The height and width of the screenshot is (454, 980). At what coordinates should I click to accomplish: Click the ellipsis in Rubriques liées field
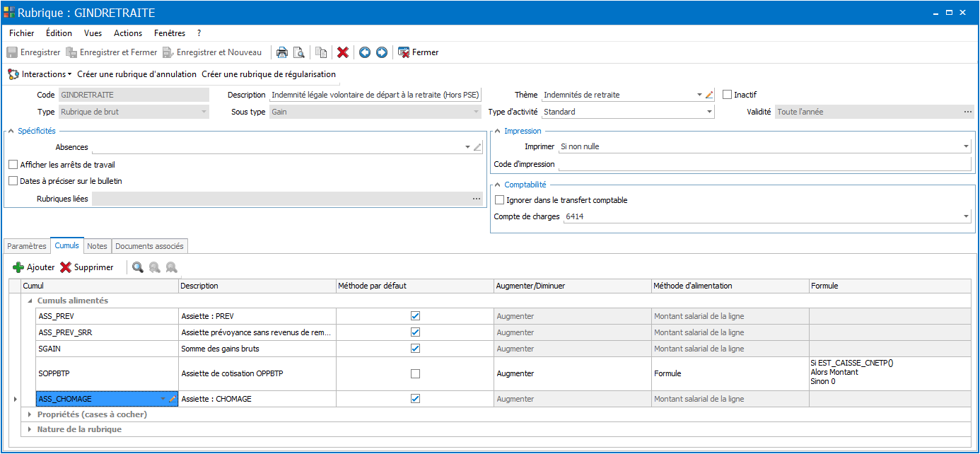477,199
